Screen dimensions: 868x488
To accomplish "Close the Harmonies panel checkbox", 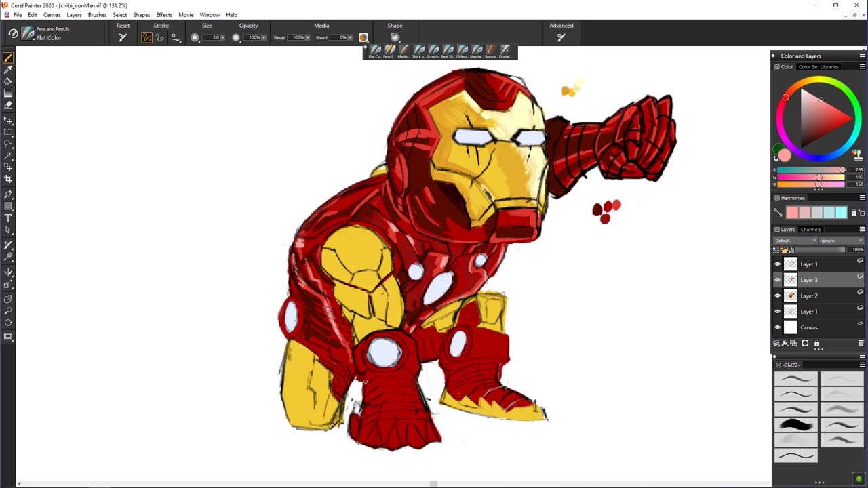I will pyautogui.click(x=777, y=198).
